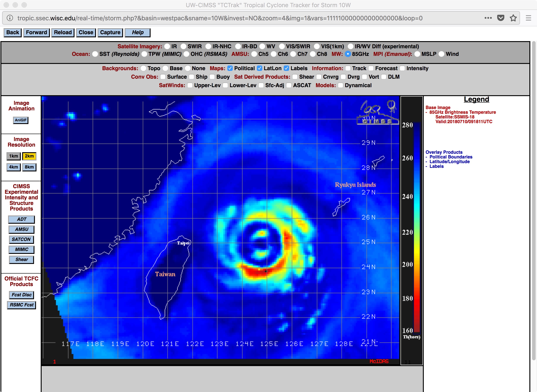Image resolution: width=537 pixels, height=392 pixels.
Task: Choose IR-NHC satellite imagery
Action: pyautogui.click(x=208, y=46)
